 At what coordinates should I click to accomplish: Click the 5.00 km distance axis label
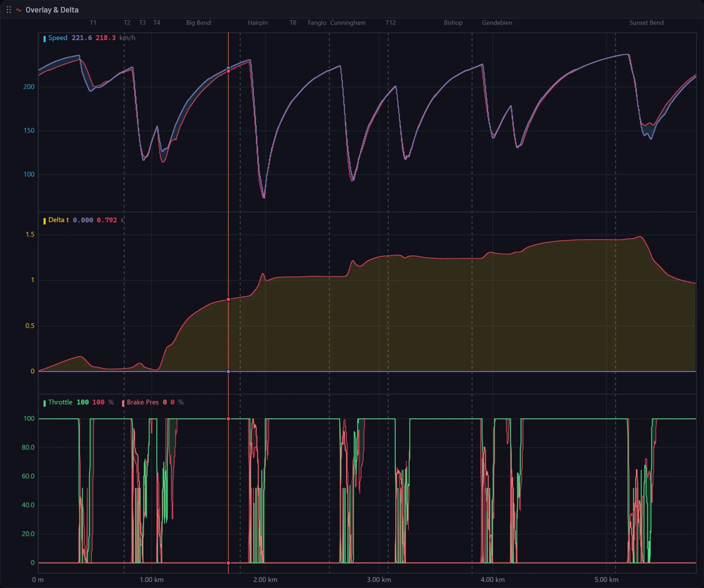point(606,580)
